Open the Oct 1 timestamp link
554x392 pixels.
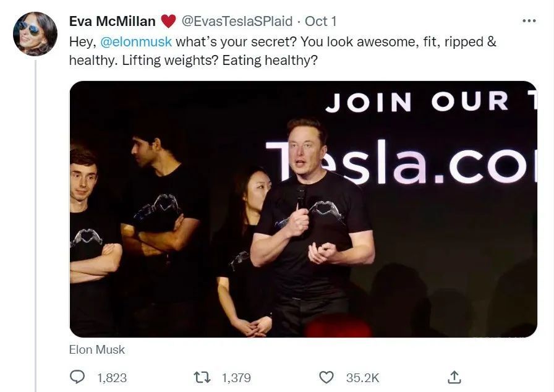(321, 22)
